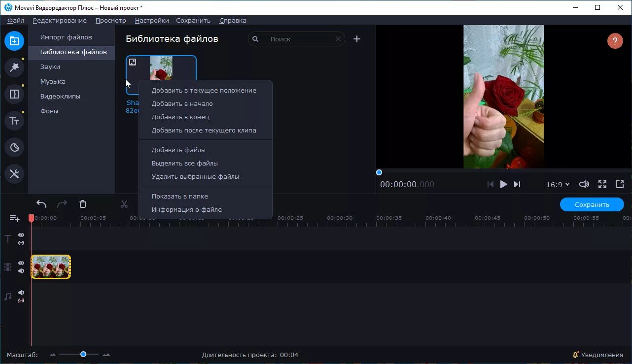Screen dimensions: 632x364
Task: Open the More Tools wrench icon
Action: (14, 174)
